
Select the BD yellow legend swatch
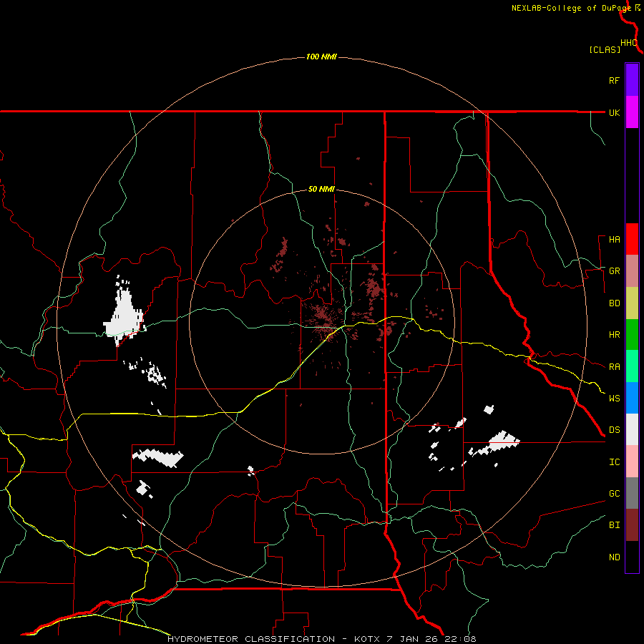pyautogui.click(x=632, y=303)
